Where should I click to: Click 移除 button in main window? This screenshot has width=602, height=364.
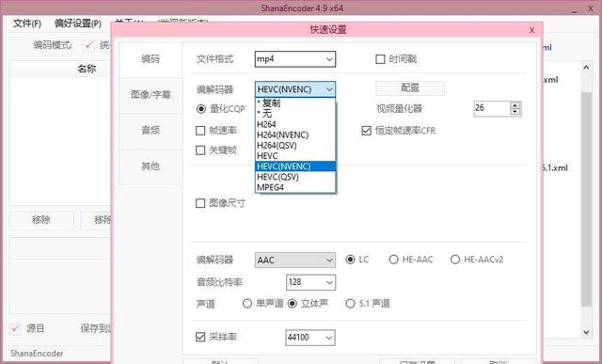coord(41,220)
